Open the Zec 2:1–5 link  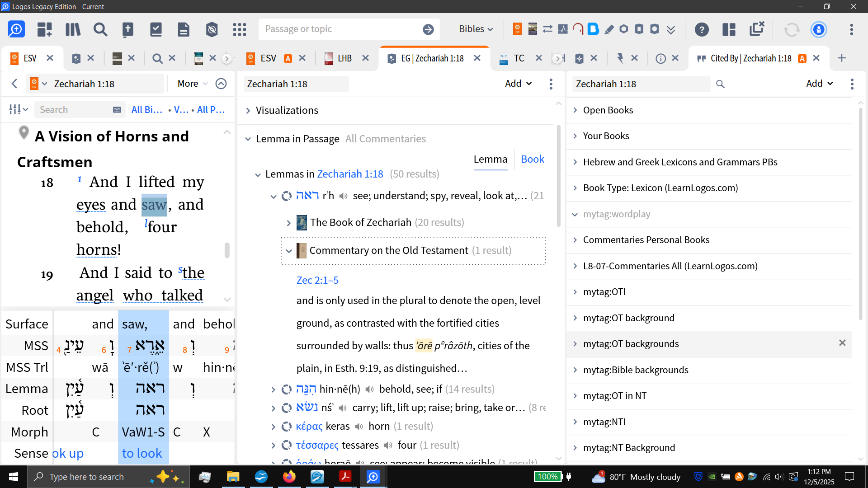click(x=317, y=280)
